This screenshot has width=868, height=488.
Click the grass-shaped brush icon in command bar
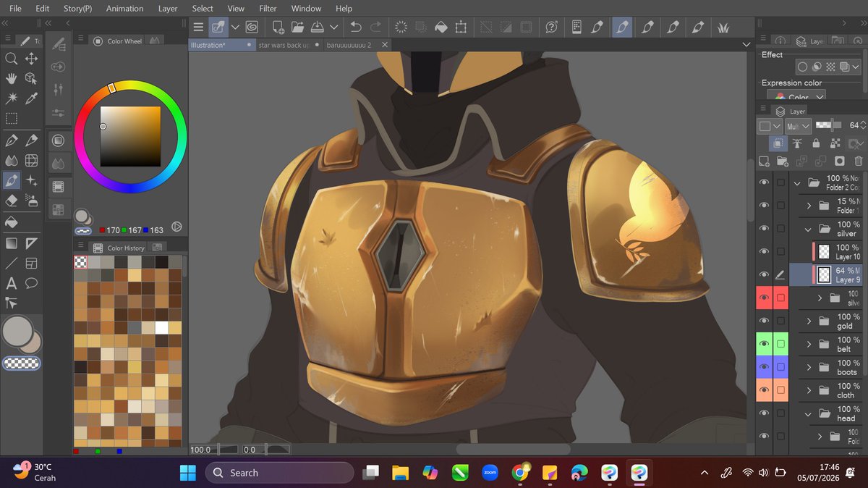click(722, 28)
